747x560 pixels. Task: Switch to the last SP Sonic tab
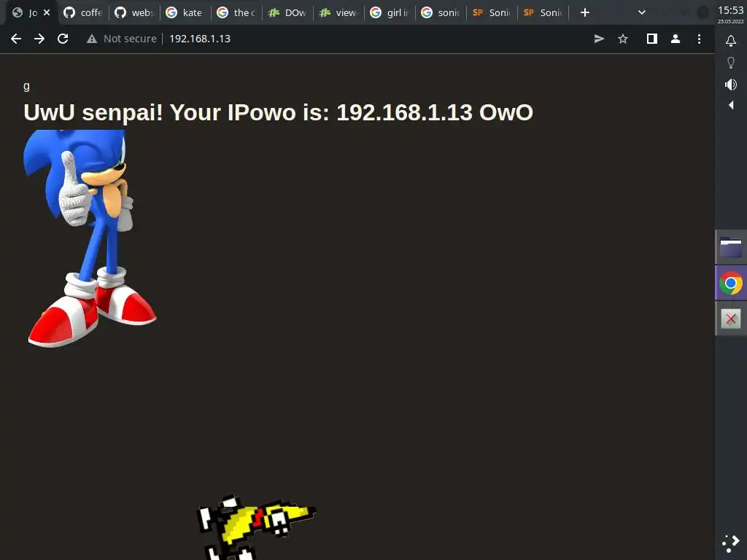pos(542,12)
